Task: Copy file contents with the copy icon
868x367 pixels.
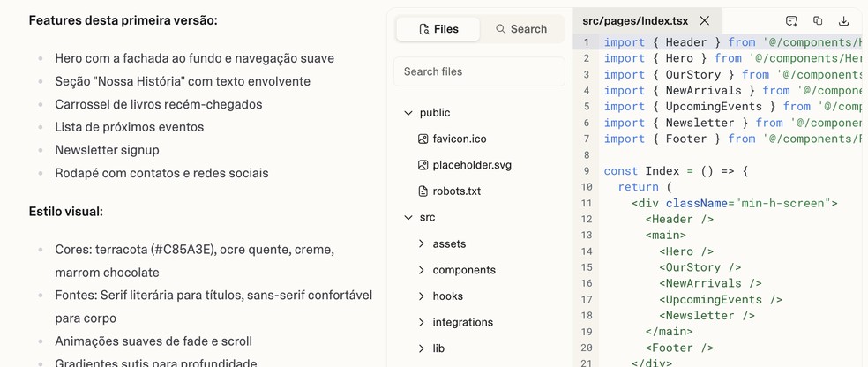Action: [x=818, y=21]
